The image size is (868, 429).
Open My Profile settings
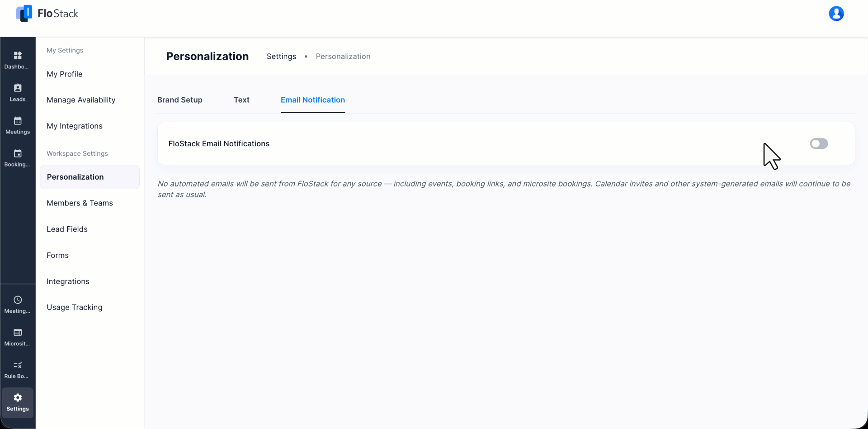tap(65, 74)
